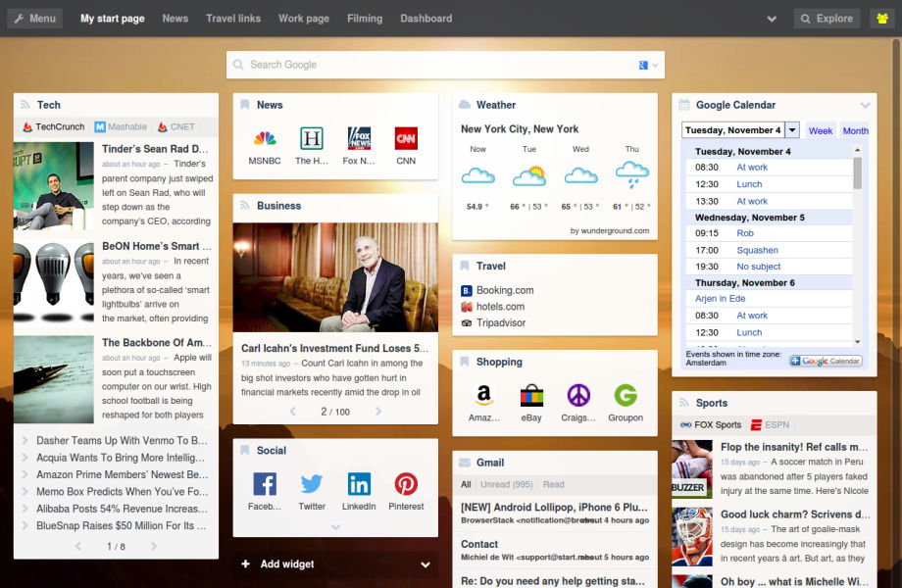Open the eBay shopping icon
Image resolution: width=902 pixels, height=588 pixels.
(531, 396)
